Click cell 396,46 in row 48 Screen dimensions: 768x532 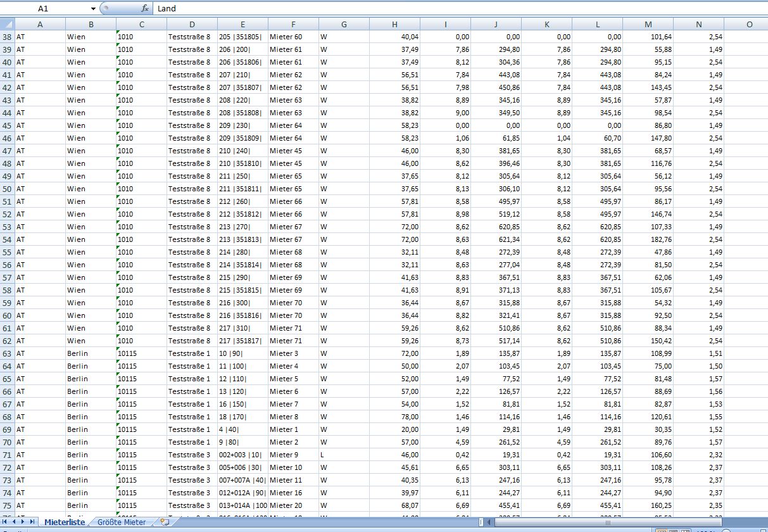pyautogui.click(x=496, y=163)
